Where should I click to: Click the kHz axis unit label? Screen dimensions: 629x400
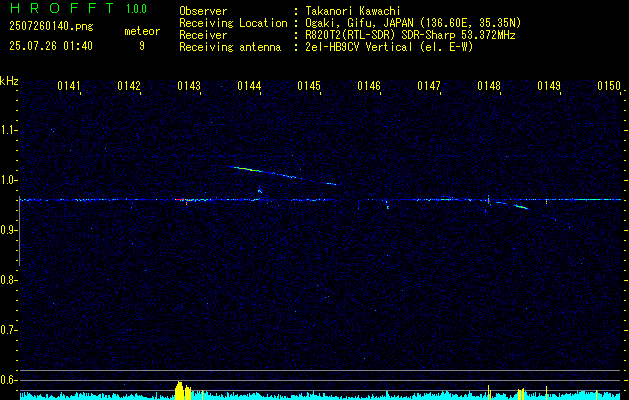(x=9, y=81)
